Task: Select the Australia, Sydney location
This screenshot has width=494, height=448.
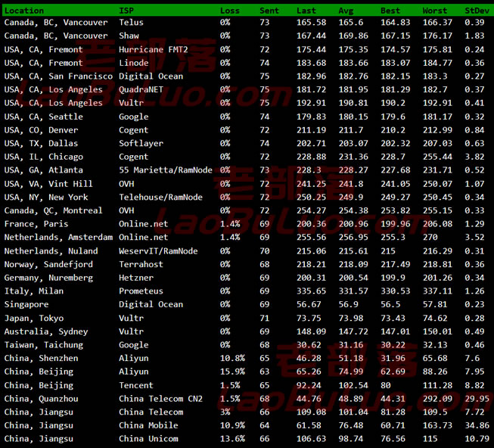Action: click(46, 331)
